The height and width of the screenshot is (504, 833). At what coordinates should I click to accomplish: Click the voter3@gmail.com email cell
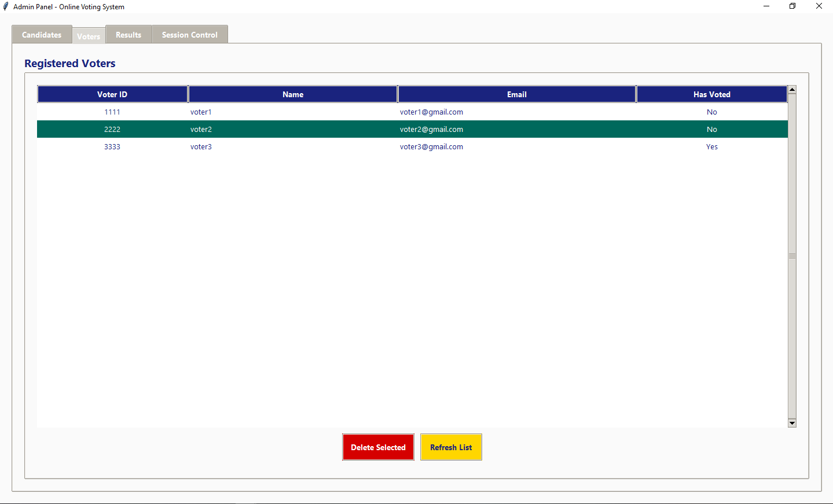pyautogui.click(x=431, y=147)
